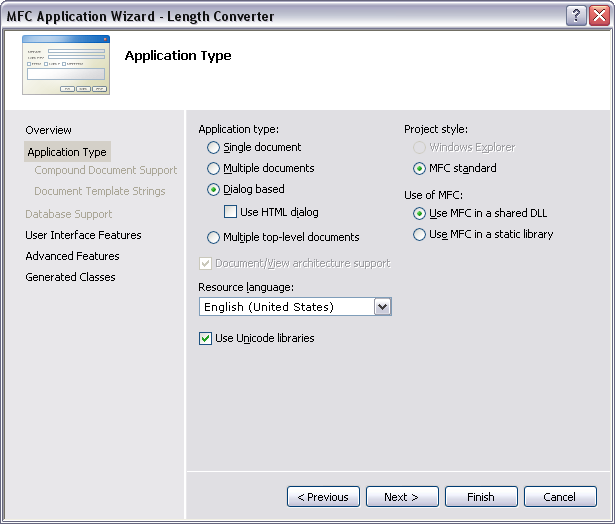
Task: Click the disabled Compound Document Support item
Action: tap(106, 170)
